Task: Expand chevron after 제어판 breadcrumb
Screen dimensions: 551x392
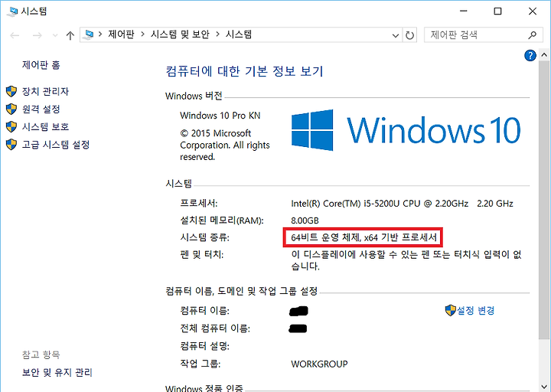Action: (142, 34)
